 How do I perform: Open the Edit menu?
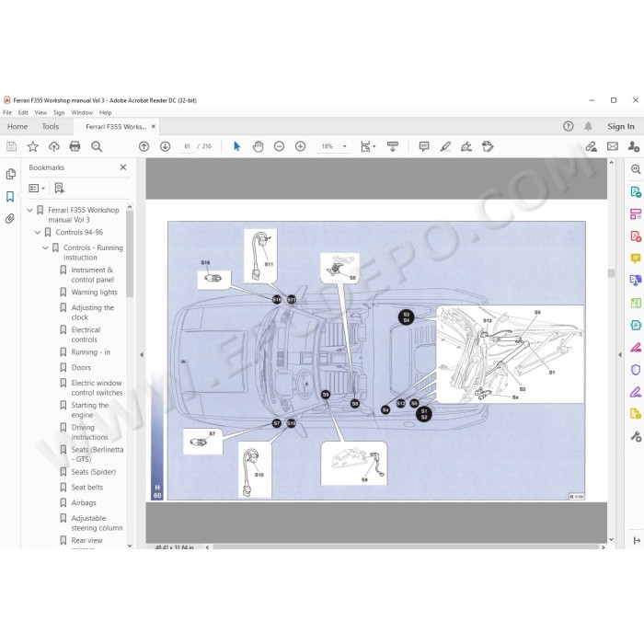23,112
